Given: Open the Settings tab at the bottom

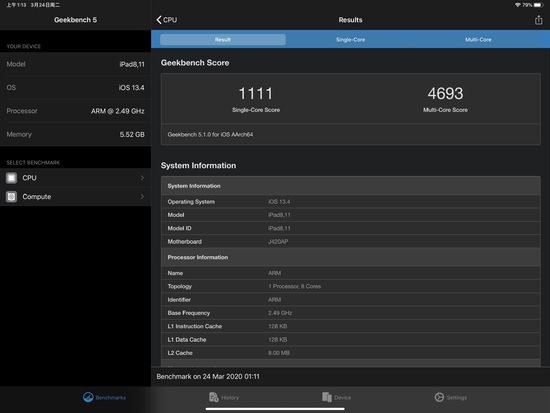Looking at the screenshot, I should pos(451,397).
